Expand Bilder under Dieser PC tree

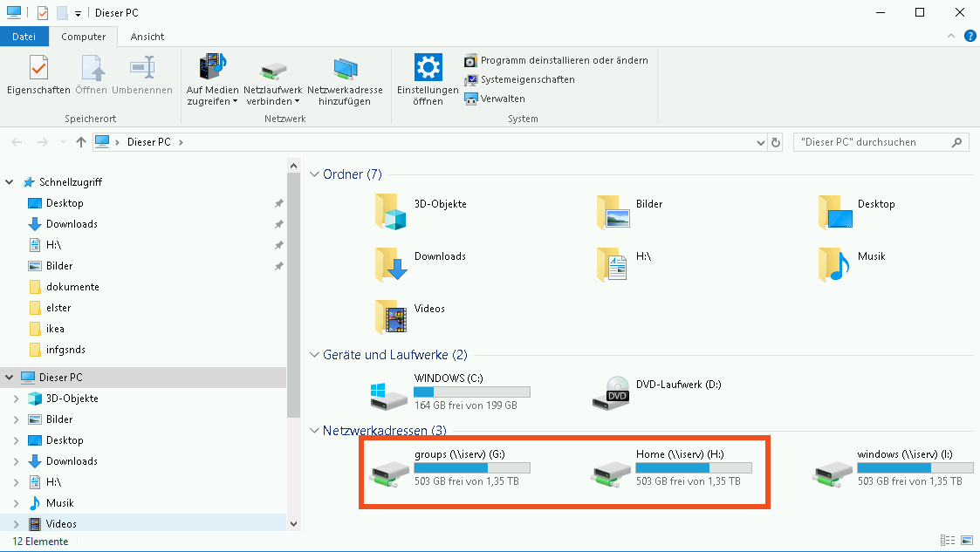(17, 419)
